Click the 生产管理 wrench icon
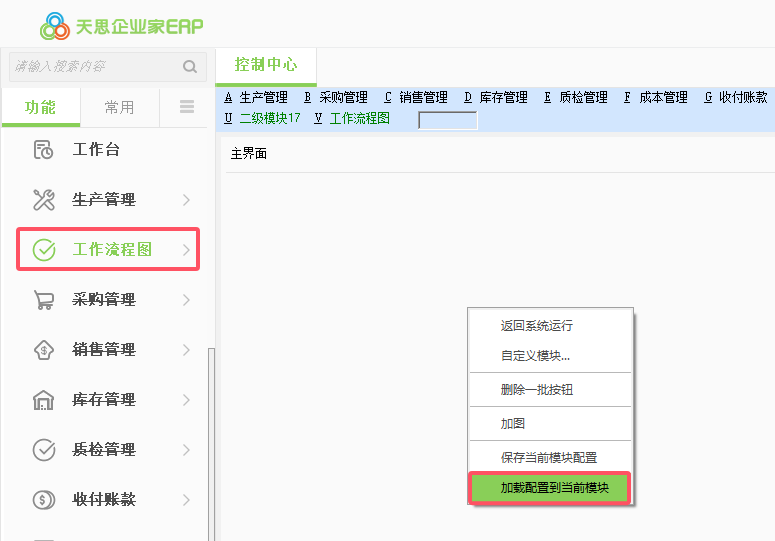 (x=44, y=200)
